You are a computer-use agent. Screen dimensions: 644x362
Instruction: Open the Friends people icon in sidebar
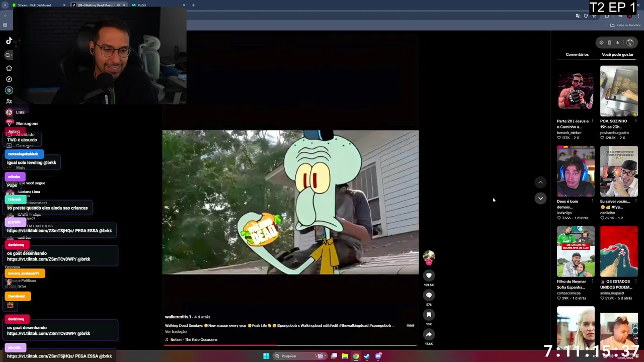tap(9, 101)
